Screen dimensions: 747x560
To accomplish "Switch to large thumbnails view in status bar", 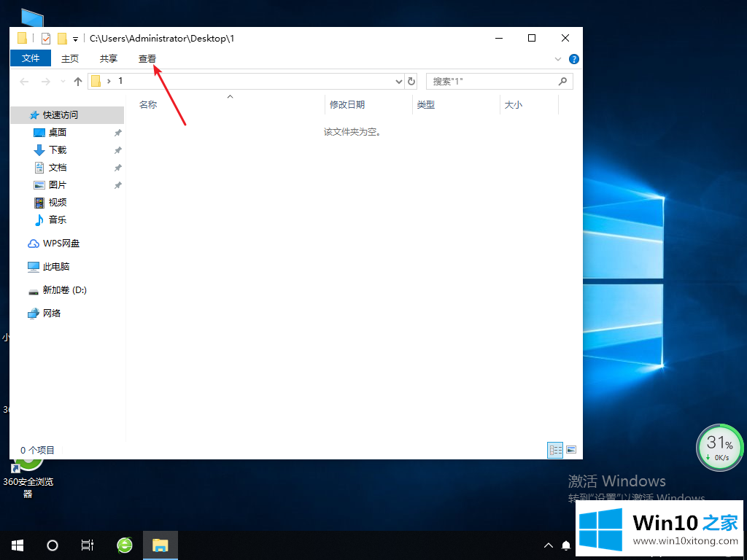I will 571,450.
